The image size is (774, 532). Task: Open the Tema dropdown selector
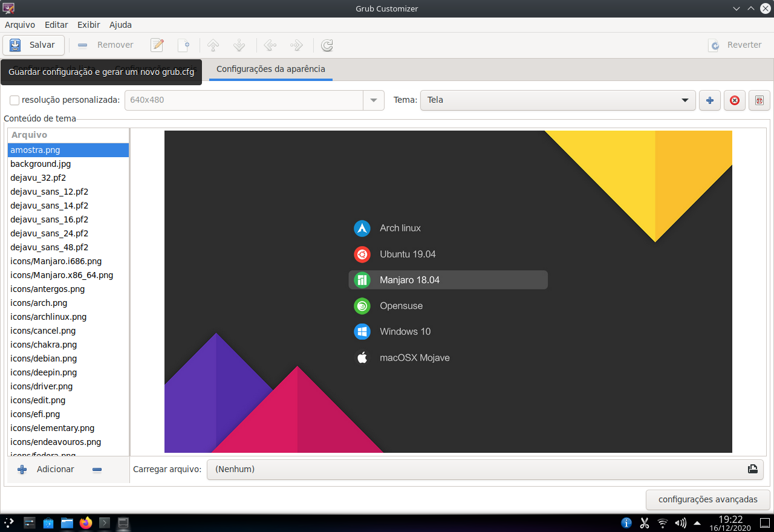point(684,100)
